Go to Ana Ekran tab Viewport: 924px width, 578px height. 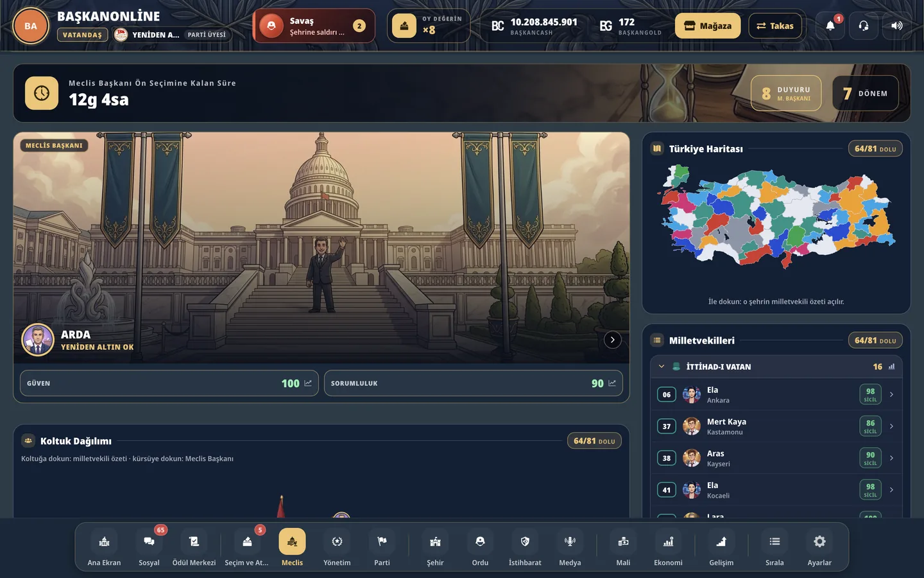click(104, 548)
